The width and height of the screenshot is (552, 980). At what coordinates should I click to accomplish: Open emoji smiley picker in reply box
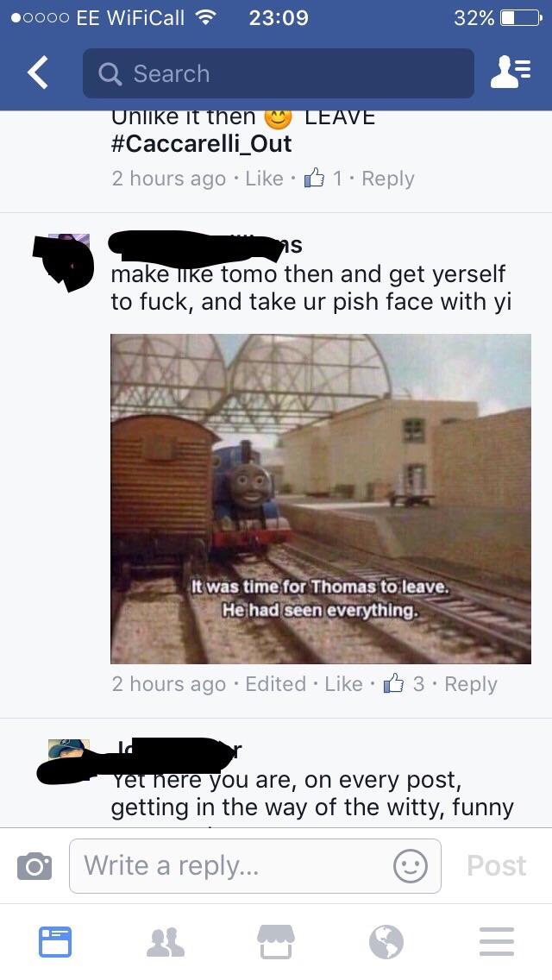(410, 866)
